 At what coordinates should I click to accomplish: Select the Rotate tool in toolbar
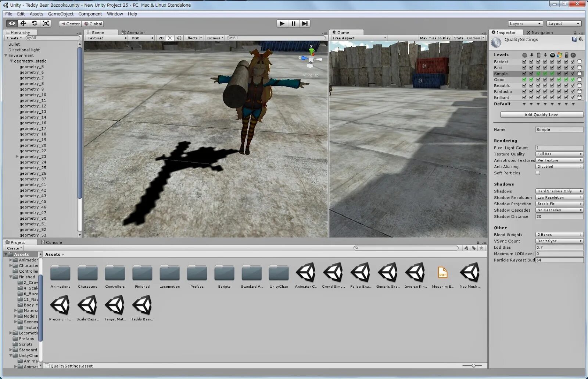coord(35,24)
